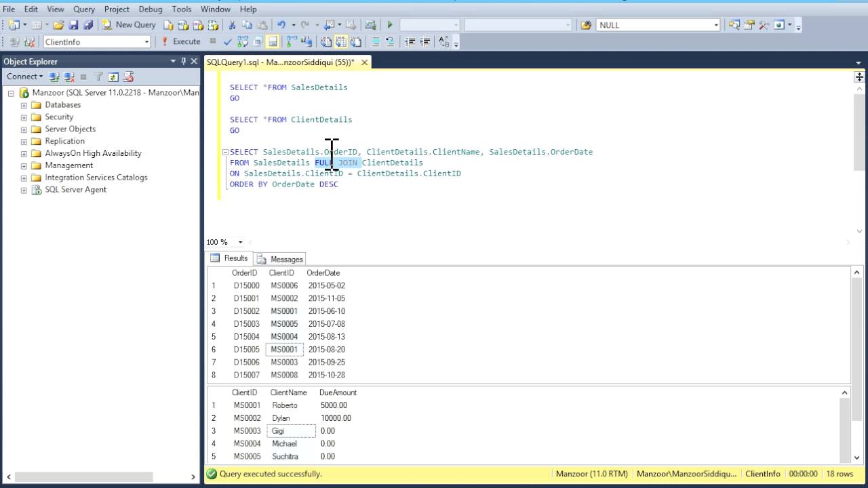The width and height of the screenshot is (868, 488).
Task: Collapse the Manzoor server node
Action: click(11, 93)
